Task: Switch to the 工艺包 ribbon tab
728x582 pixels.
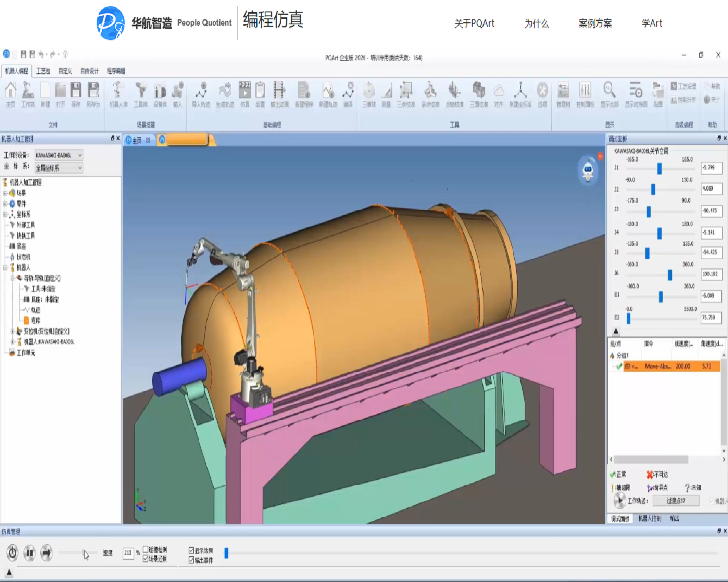Action: (43, 71)
